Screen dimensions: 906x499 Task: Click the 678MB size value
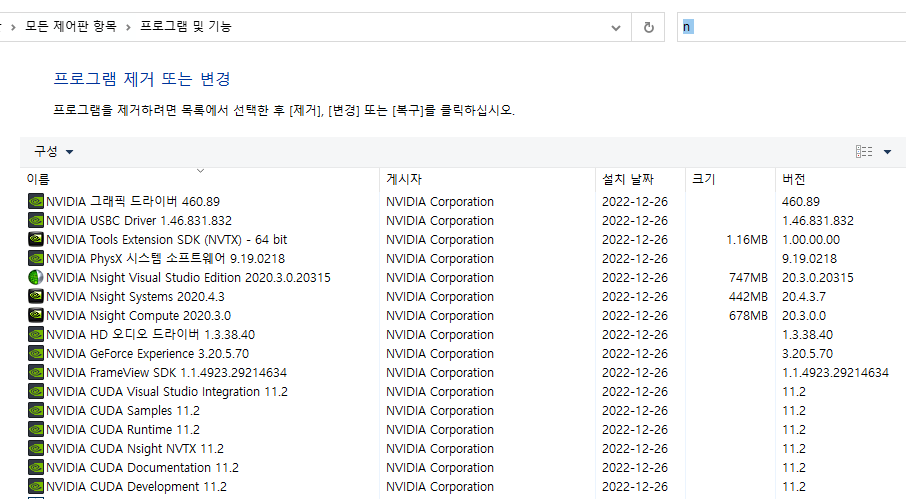click(x=748, y=316)
